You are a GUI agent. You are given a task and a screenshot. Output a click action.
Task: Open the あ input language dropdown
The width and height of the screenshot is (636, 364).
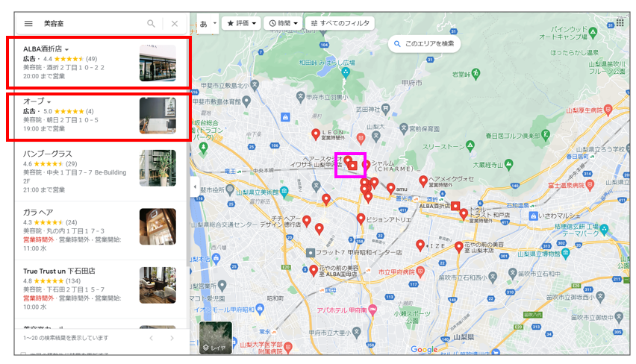click(x=208, y=24)
